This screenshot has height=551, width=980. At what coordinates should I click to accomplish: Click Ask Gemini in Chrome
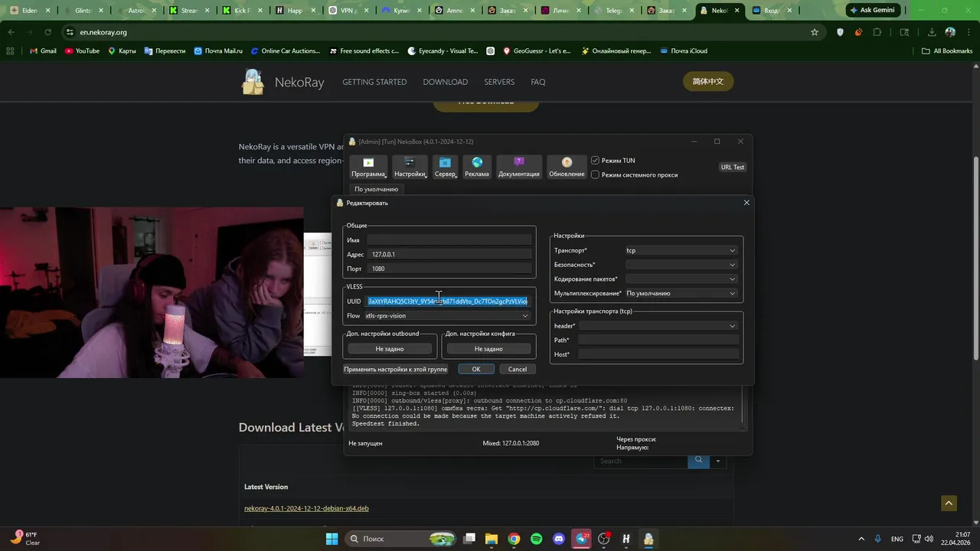click(872, 11)
